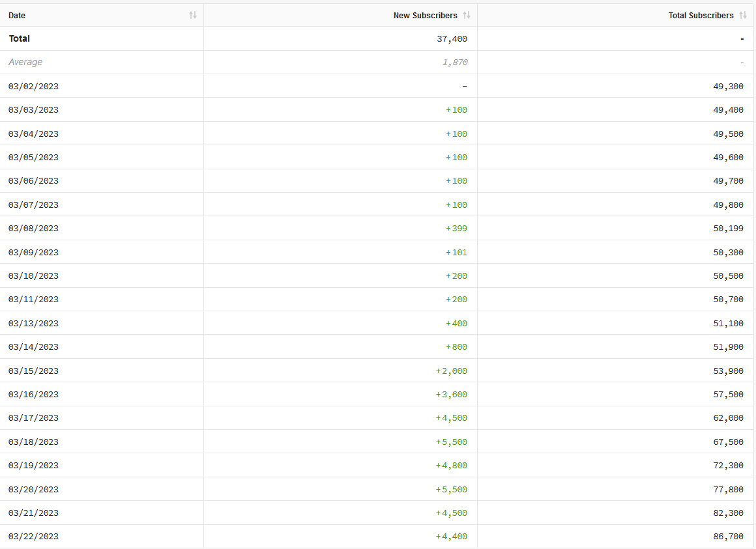Click the Total Subscribers header label
The image size is (756, 549).
click(701, 16)
